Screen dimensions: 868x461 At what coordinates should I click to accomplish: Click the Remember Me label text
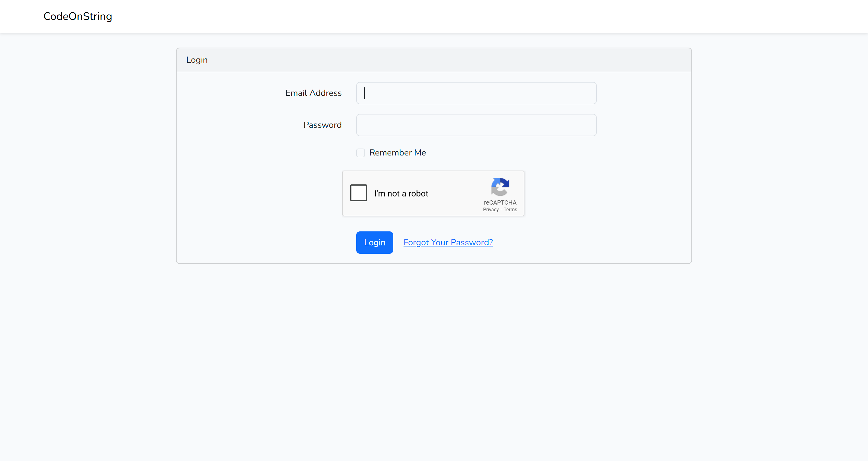[x=398, y=153]
